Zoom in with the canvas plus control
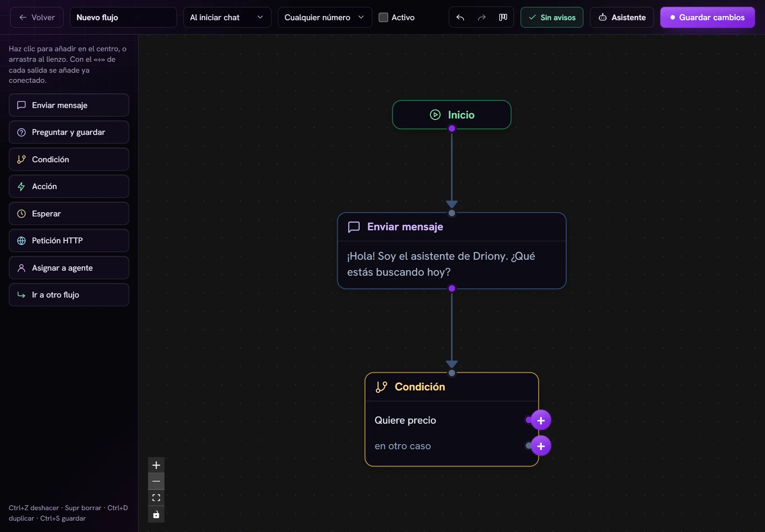The height and width of the screenshot is (532, 765). tap(156, 465)
